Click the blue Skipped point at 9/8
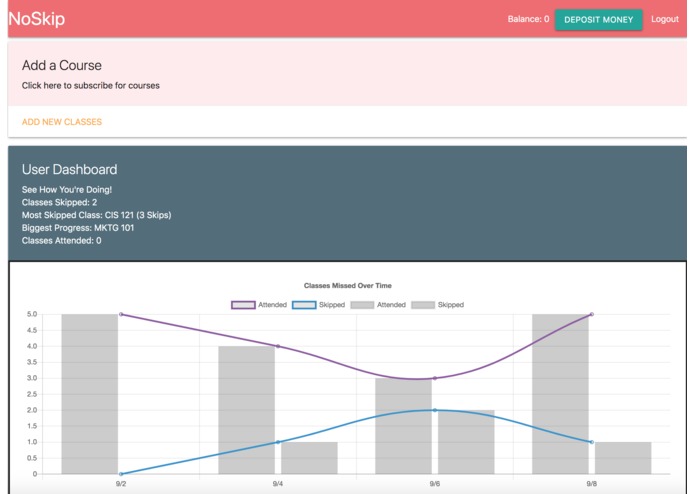 [x=592, y=442]
